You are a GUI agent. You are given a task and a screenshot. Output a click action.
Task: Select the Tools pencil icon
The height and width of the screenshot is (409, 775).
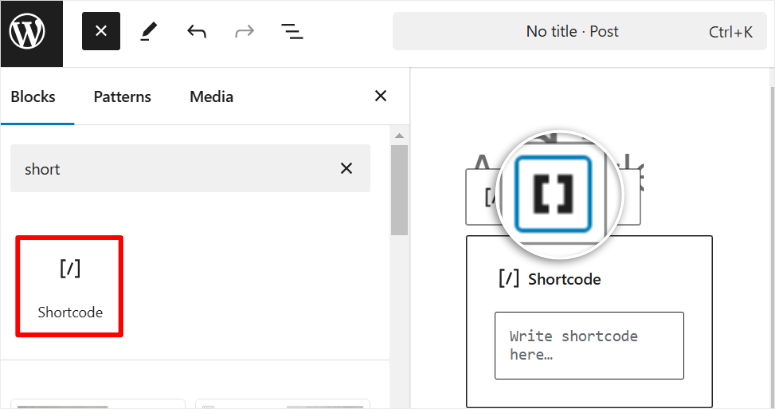148,31
